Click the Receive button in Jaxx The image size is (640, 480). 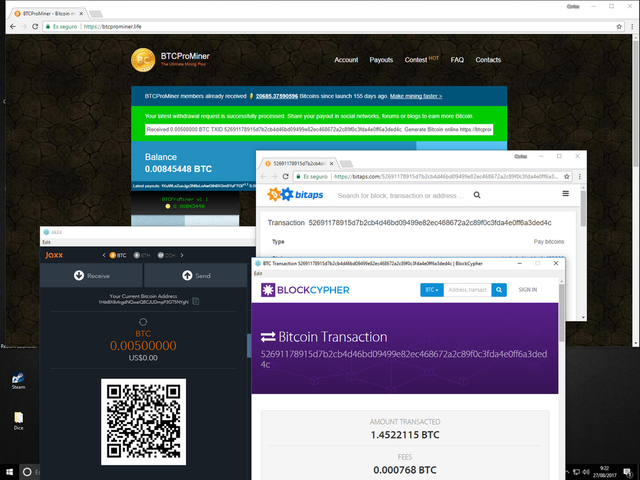91,276
